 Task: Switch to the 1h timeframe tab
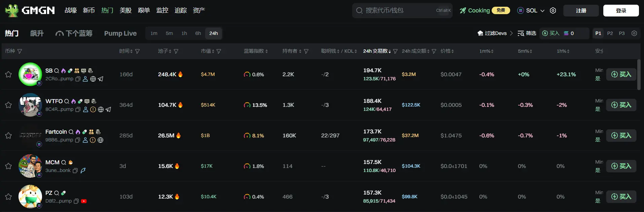pos(184,33)
